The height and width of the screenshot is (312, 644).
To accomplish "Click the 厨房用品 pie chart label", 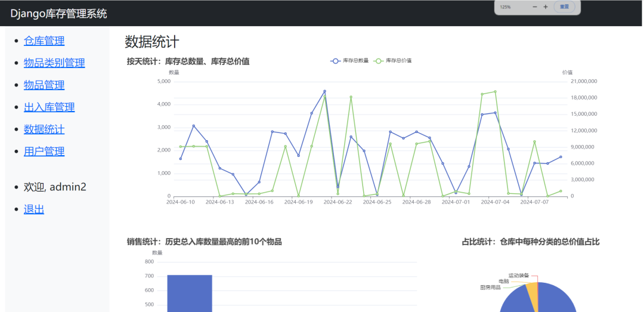I will (490, 288).
